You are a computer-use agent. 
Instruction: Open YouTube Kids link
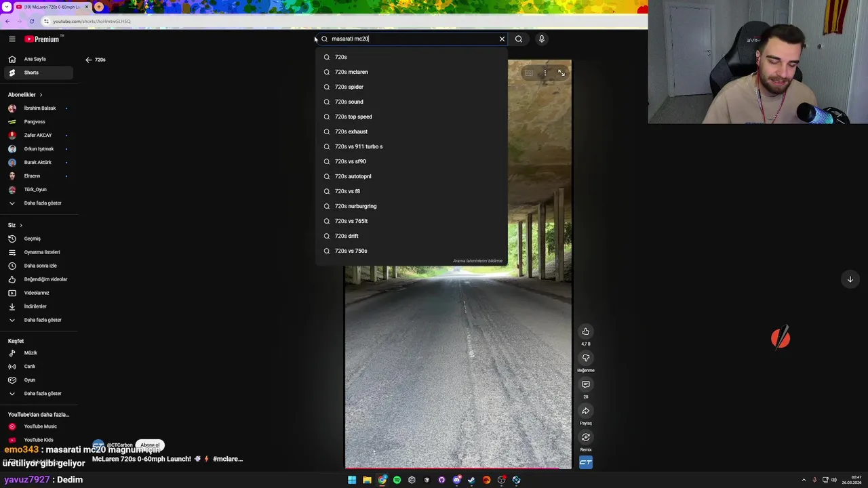[39, 440]
